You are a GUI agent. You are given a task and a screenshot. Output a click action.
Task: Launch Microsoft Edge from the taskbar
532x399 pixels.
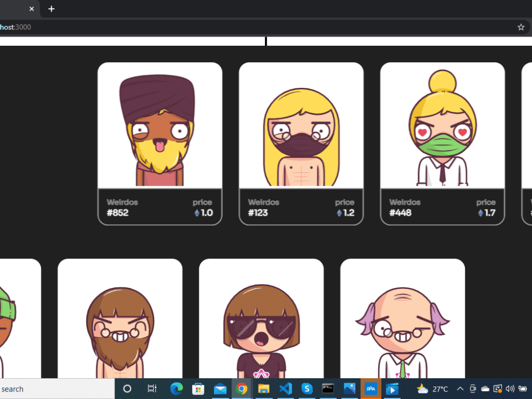[x=177, y=389]
